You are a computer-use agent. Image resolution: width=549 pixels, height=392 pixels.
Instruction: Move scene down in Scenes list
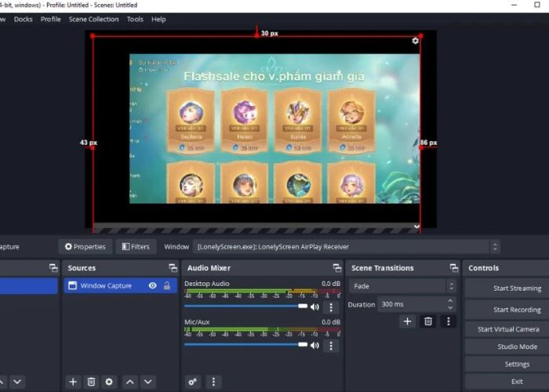click(17, 382)
